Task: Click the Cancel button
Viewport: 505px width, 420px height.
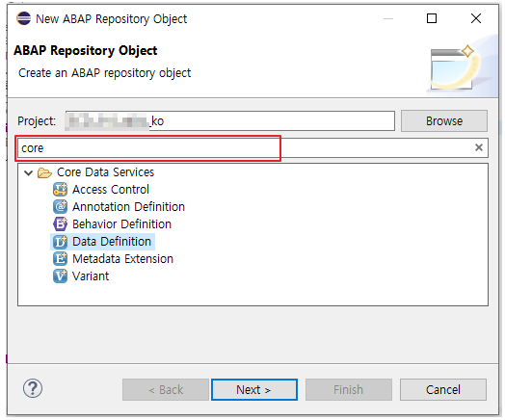Action: pyautogui.click(x=443, y=390)
